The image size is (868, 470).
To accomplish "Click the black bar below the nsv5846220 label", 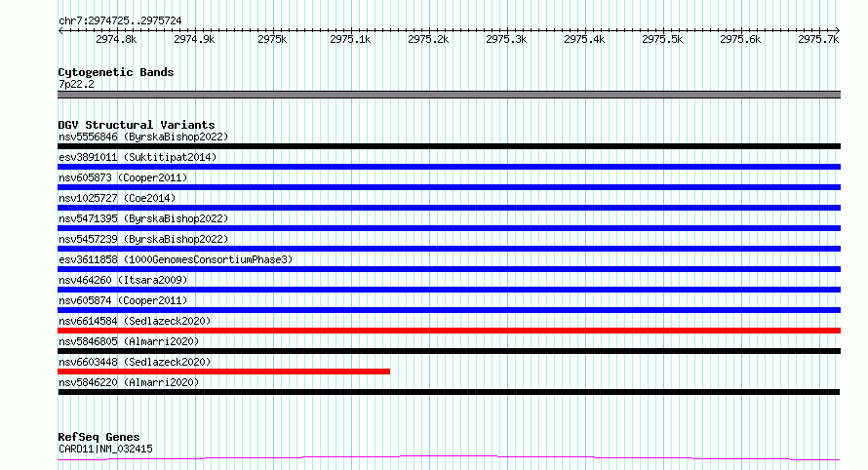I will (x=449, y=392).
